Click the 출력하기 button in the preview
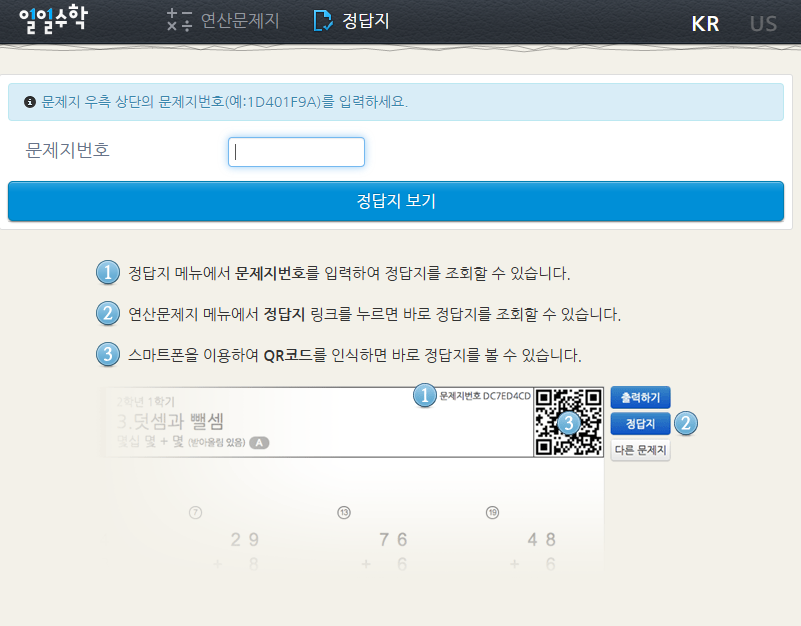This screenshot has width=801, height=626. pos(641,397)
